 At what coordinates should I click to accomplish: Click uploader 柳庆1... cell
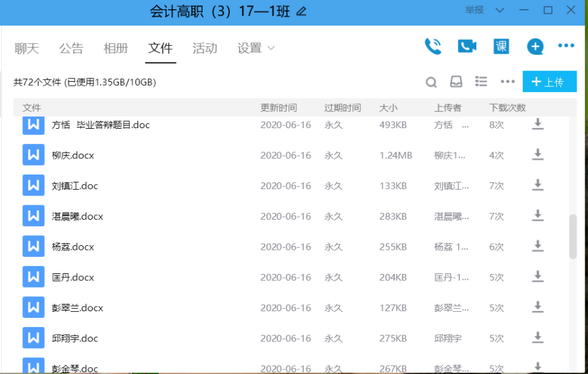pos(449,156)
